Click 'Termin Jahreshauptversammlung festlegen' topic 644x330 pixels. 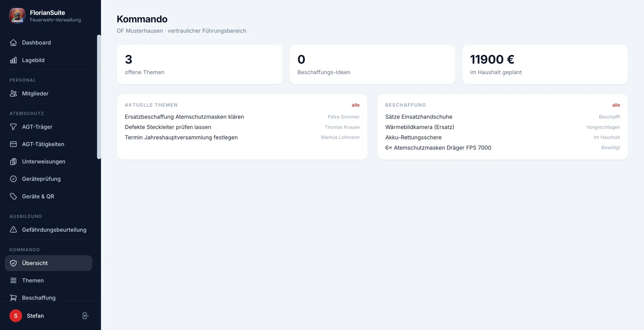181,137
